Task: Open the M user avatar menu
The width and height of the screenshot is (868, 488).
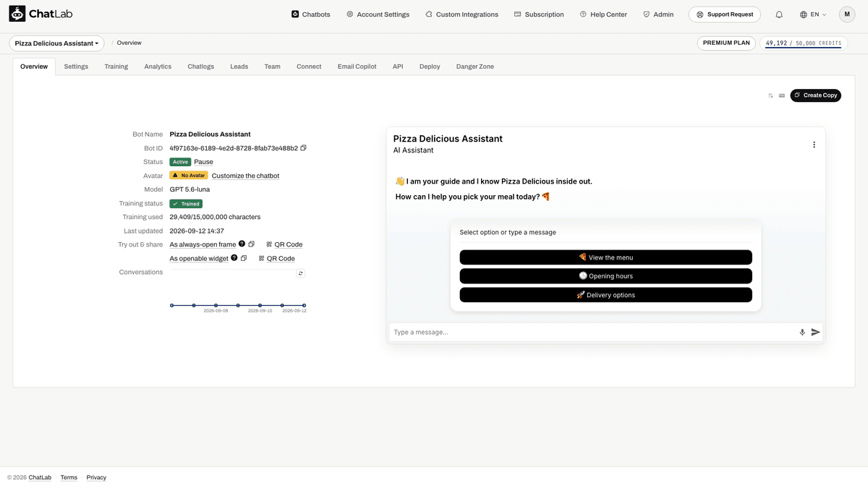Action: pyautogui.click(x=847, y=14)
